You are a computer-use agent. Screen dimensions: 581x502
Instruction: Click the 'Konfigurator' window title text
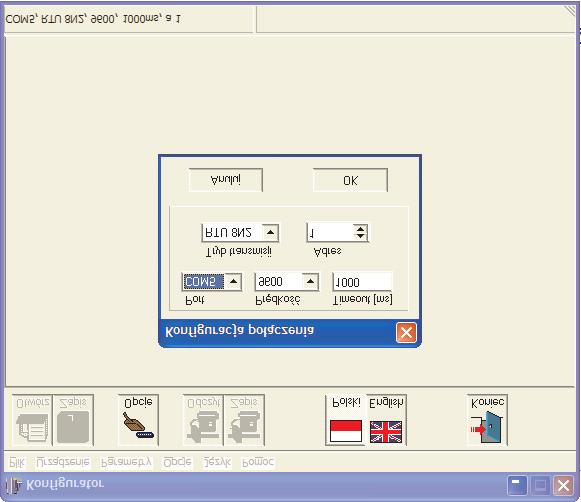point(65,484)
